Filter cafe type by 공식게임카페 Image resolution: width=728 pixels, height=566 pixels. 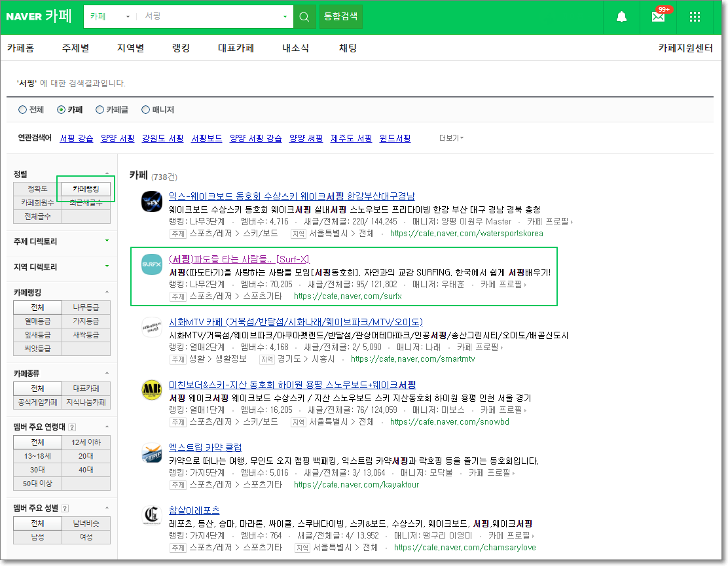[x=37, y=402]
